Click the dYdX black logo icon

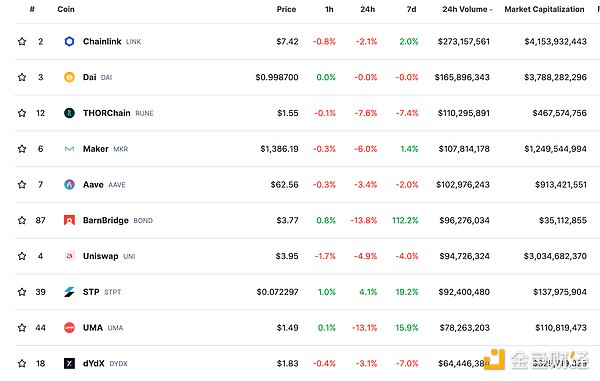coord(69,363)
